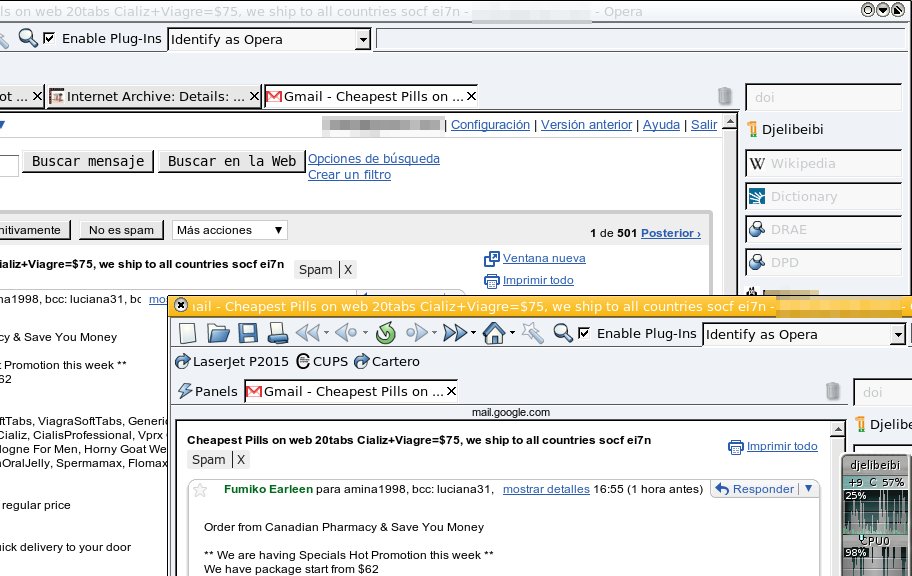912x576 pixels.
Task: Open the Back button history dropdown arrow
Action: tap(365, 333)
